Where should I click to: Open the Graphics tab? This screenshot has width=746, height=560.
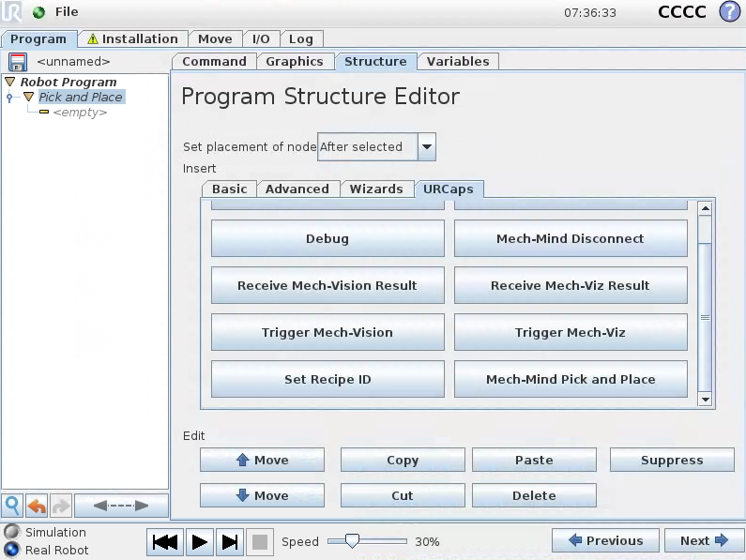295,61
